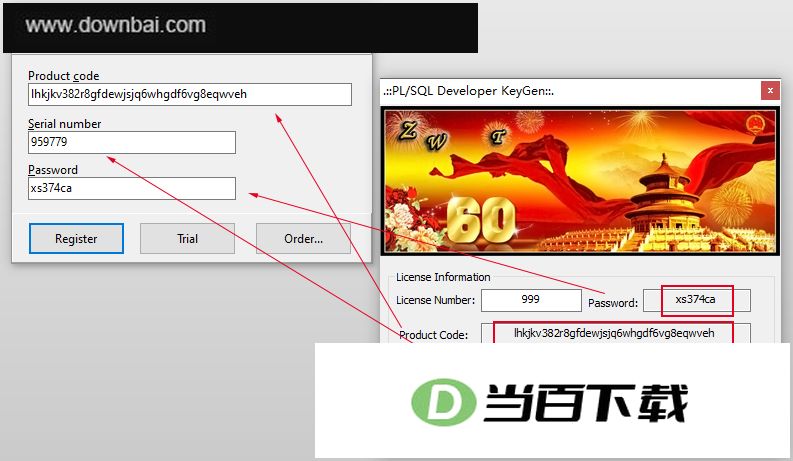Click the PL/SQL Developer KeyGen title bar
Viewport: 793px width, 461px height.
[x=570, y=91]
